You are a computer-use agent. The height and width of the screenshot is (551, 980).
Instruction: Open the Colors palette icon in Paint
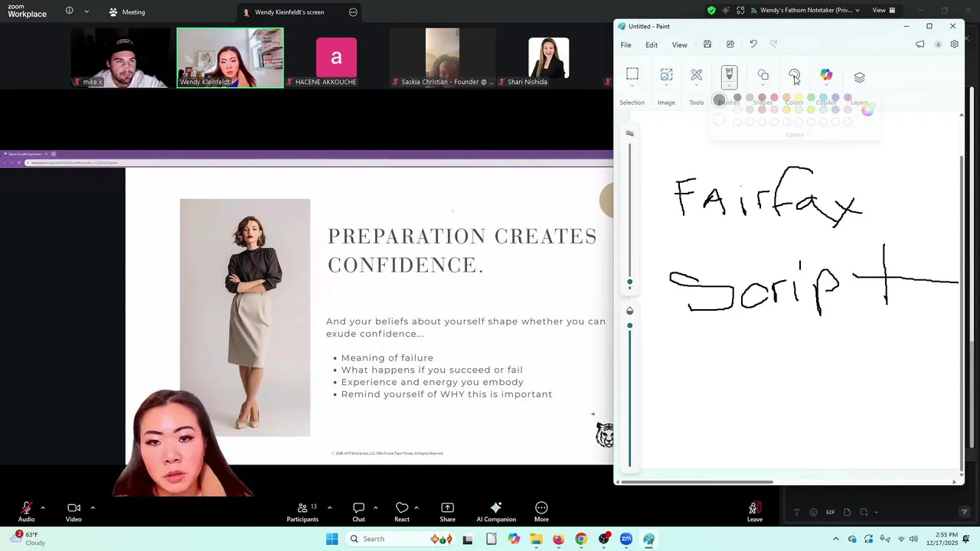click(x=794, y=75)
